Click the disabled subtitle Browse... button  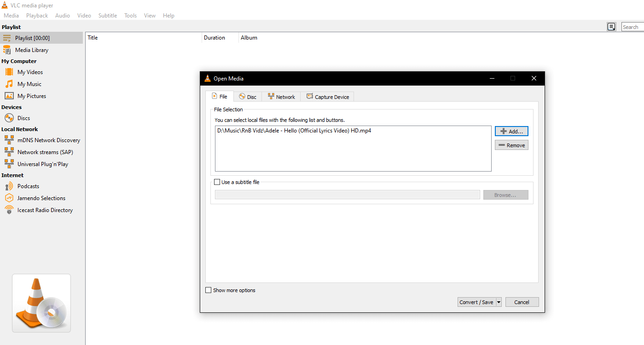point(505,195)
